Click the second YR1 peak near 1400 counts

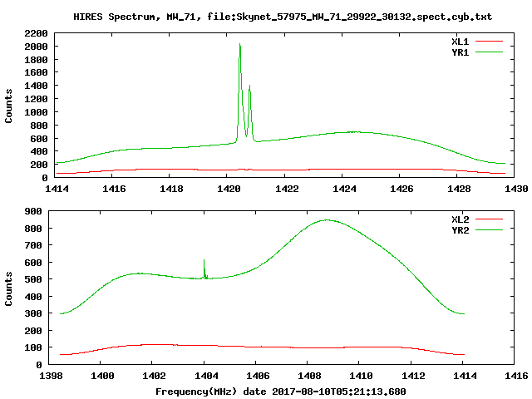249,86
